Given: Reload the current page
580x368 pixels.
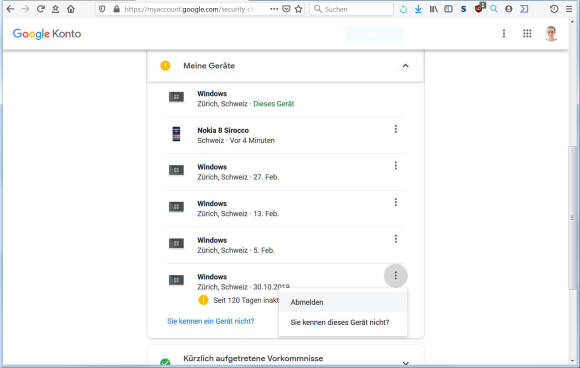Looking at the screenshot, I should click(x=40, y=9).
